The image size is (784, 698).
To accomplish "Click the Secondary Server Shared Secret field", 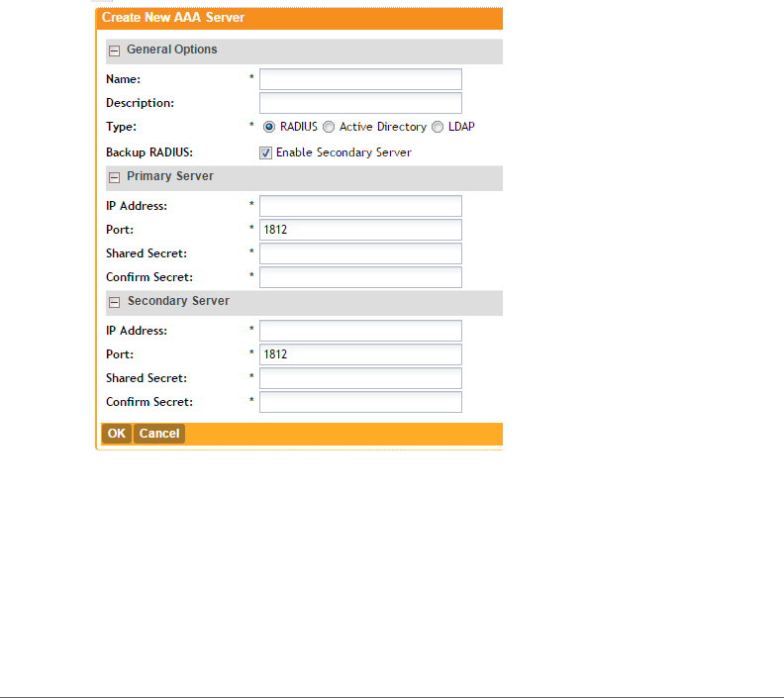I will tap(360, 378).
